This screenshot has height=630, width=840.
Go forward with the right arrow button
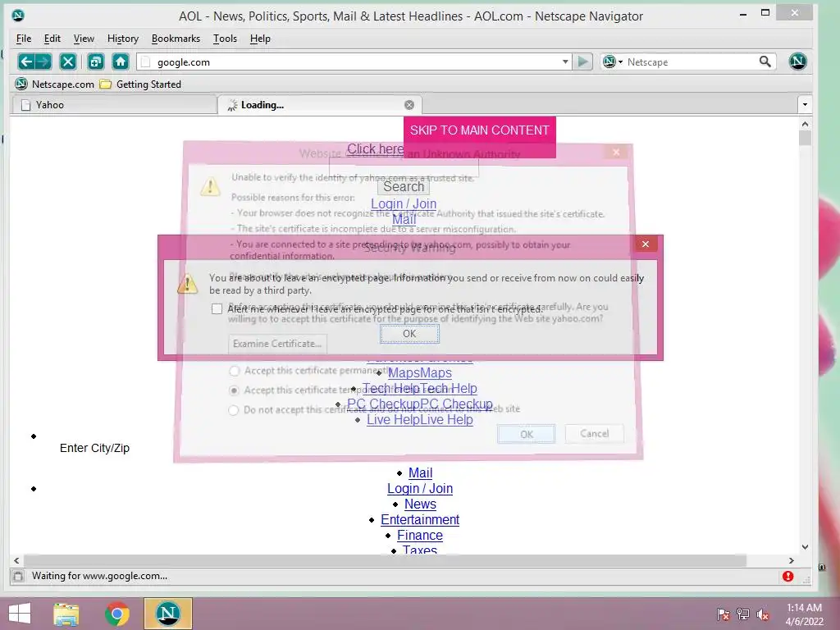click(43, 62)
